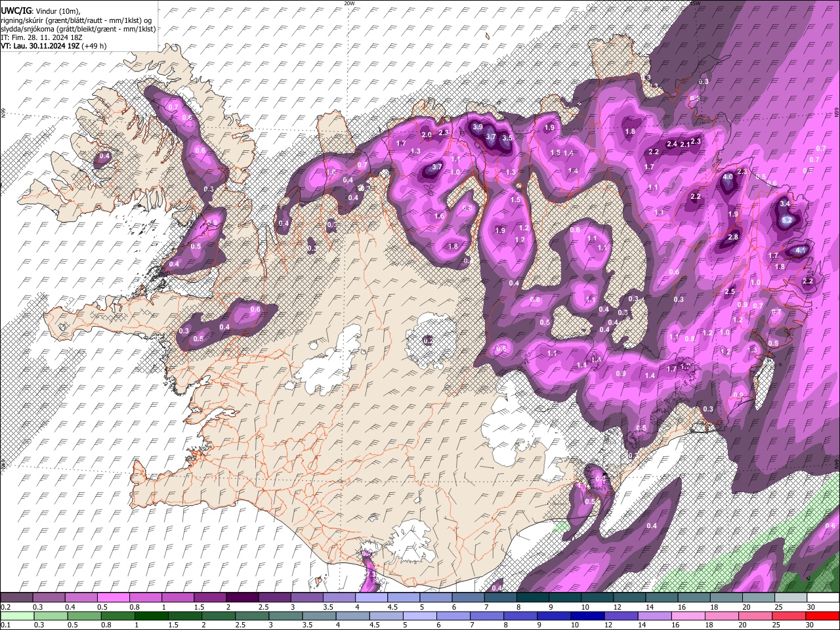Click the '(+49 h)' forecast offset text

(x=94, y=46)
